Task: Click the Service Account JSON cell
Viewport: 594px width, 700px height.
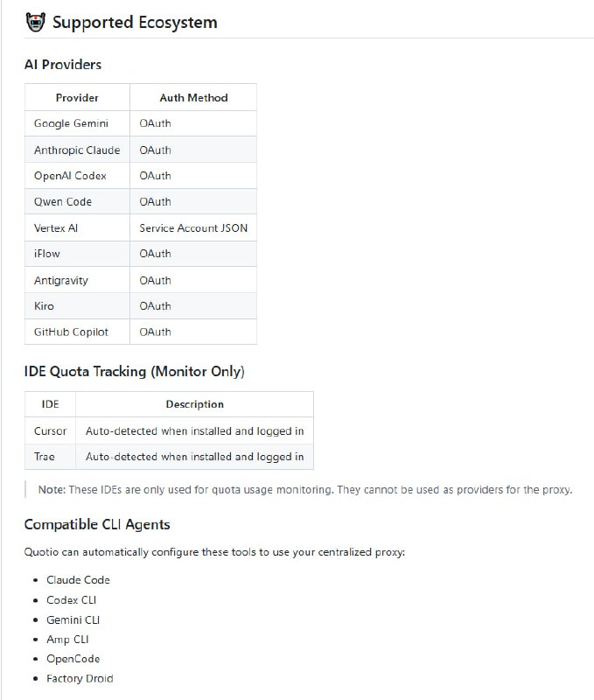Action: [x=193, y=227]
